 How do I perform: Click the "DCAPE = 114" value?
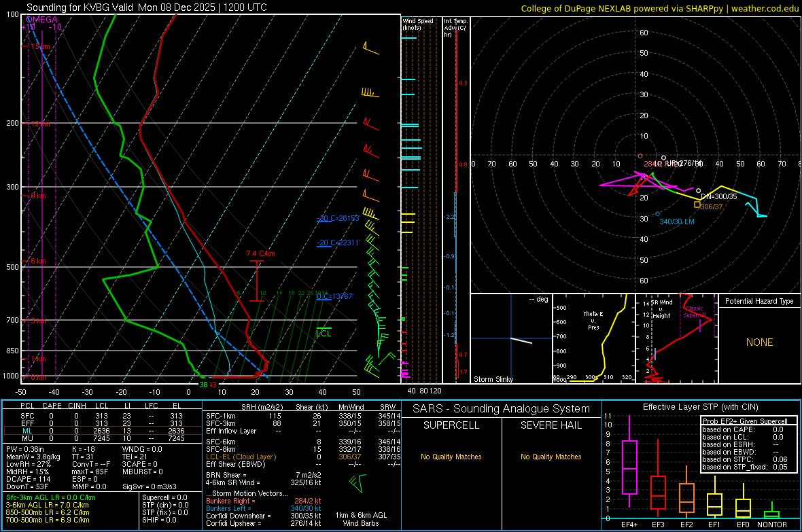coord(28,479)
